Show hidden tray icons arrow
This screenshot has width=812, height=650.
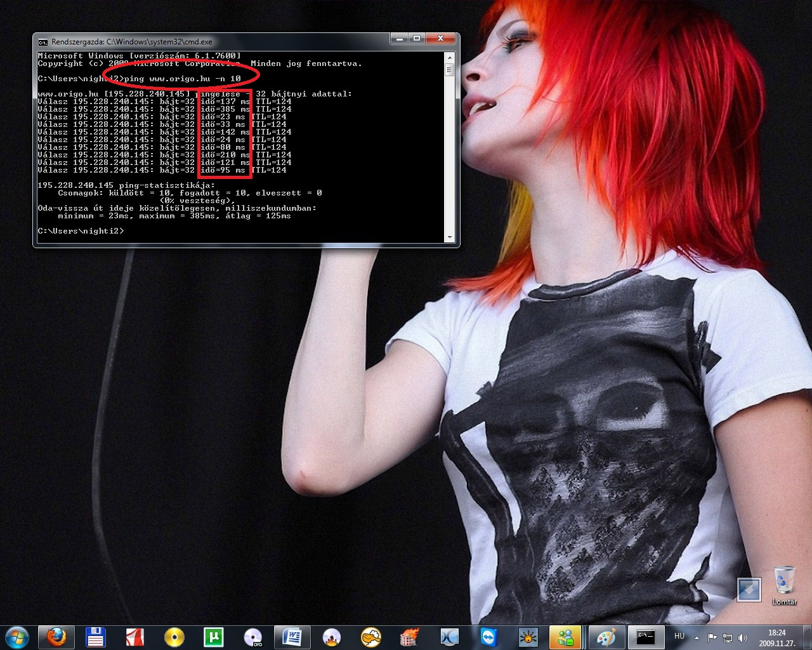(697, 637)
